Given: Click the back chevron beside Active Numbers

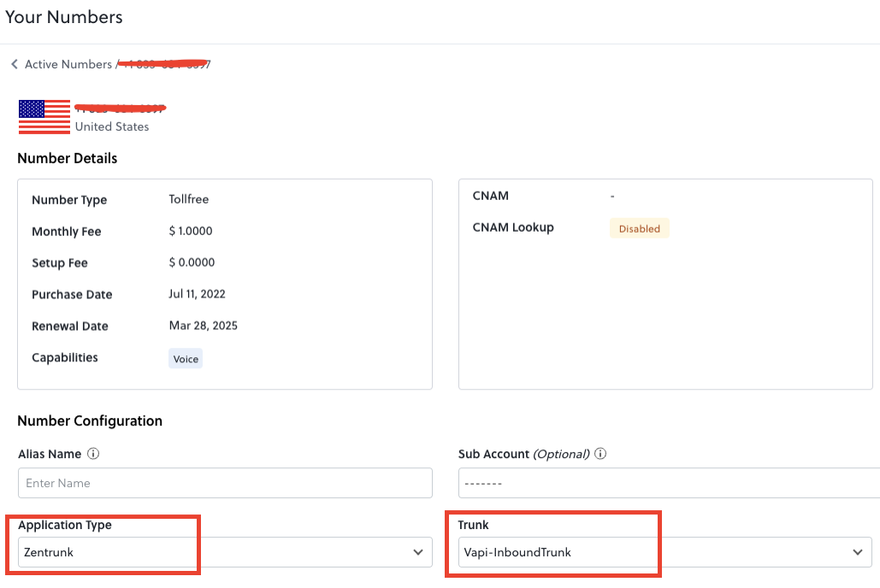Looking at the screenshot, I should (x=14, y=64).
